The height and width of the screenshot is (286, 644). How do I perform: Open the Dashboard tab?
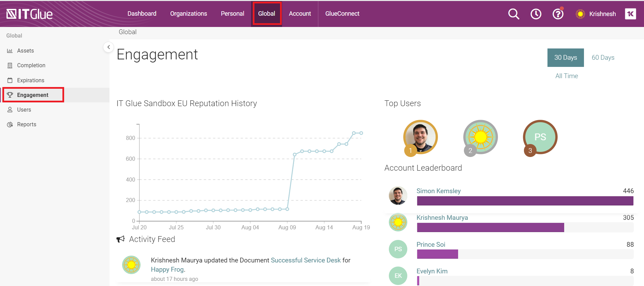[142, 14]
